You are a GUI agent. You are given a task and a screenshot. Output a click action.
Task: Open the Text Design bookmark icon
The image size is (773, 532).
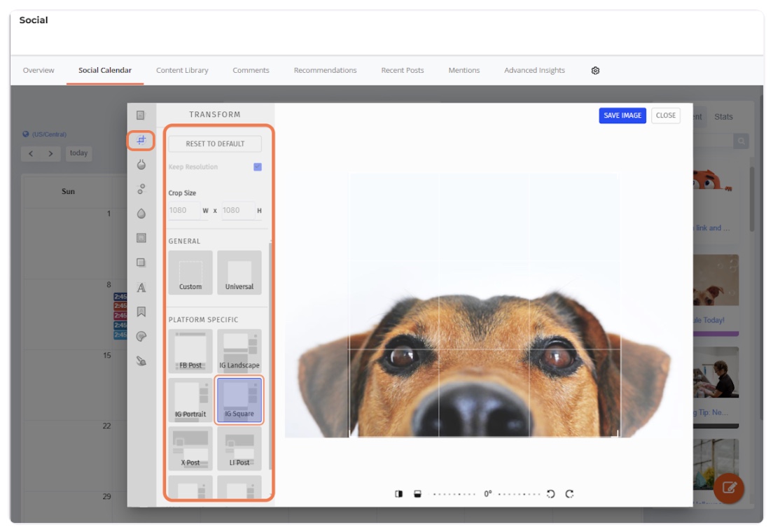point(141,311)
